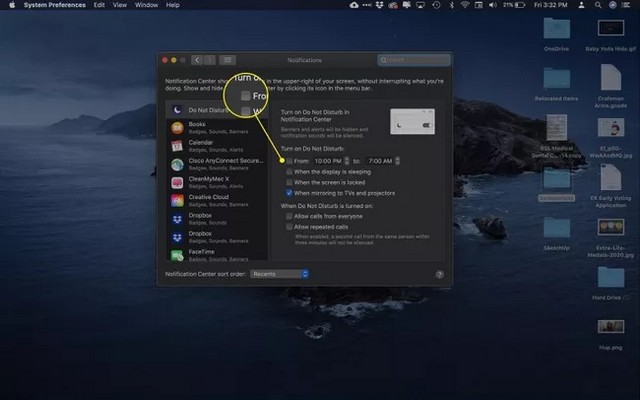Click the show-all grid icon in the toolbar
640x400 pixels.
point(227,60)
